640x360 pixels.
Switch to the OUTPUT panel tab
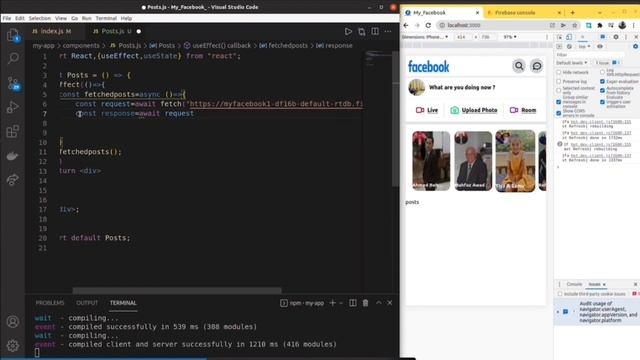pyautogui.click(x=87, y=303)
